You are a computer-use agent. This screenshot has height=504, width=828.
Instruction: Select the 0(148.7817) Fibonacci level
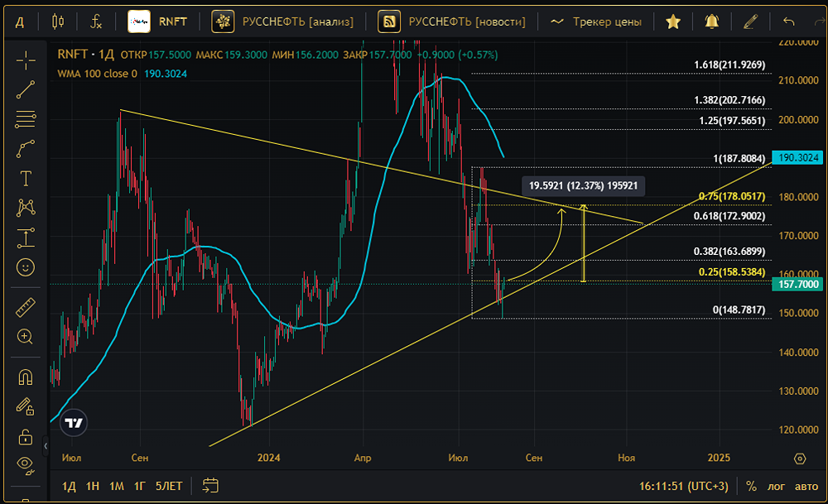point(739,310)
